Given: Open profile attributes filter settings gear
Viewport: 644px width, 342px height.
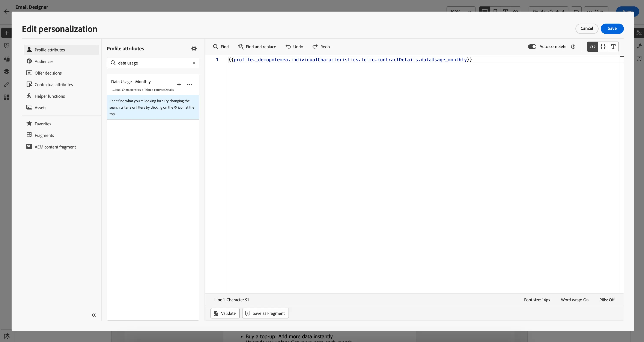Looking at the screenshot, I should coord(194,48).
